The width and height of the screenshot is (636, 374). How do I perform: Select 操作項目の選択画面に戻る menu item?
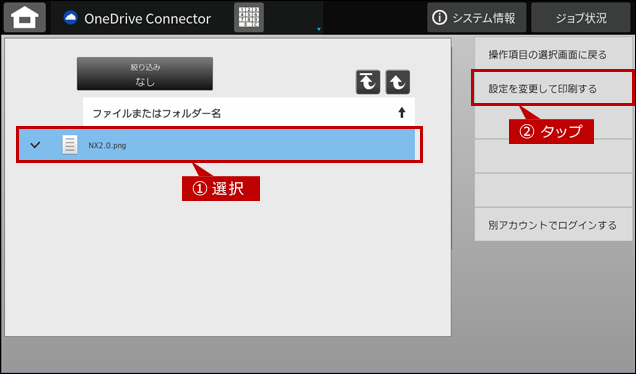tap(553, 54)
